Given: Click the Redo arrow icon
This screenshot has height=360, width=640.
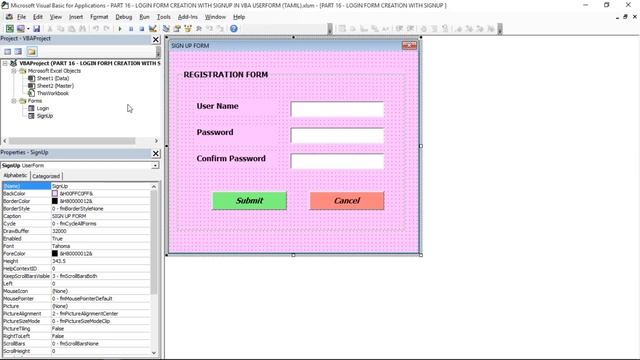Looking at the screenshot, I should click(107, 29).
